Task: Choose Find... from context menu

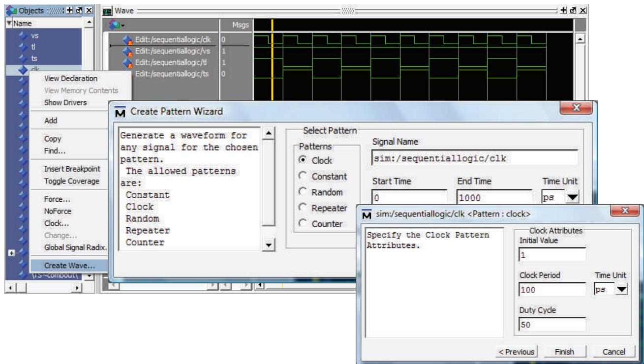Action: pos(55,151)
